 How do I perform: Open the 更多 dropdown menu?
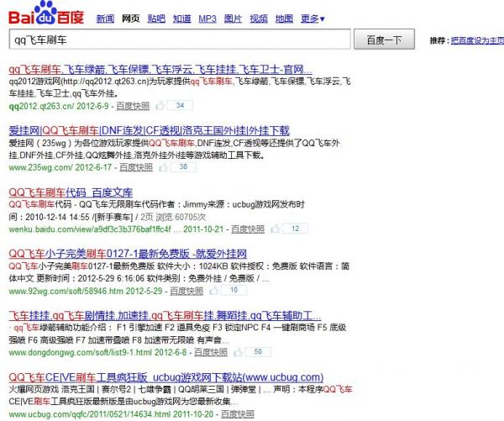tap(312, 19)
